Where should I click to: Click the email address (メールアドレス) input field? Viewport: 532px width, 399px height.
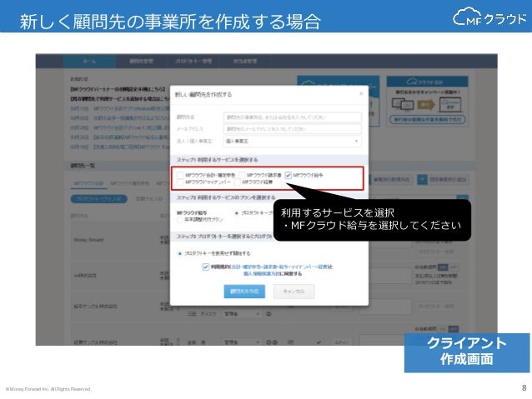point(292,129)
